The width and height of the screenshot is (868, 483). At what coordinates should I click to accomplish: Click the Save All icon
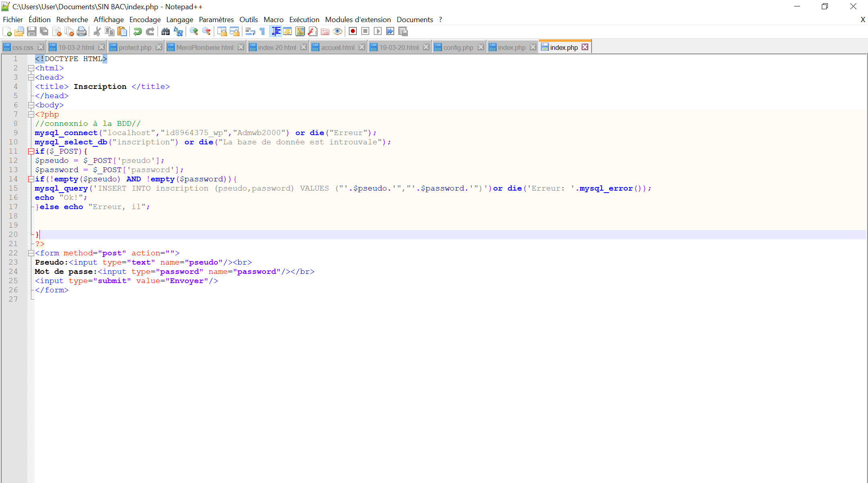coord(44,31)
